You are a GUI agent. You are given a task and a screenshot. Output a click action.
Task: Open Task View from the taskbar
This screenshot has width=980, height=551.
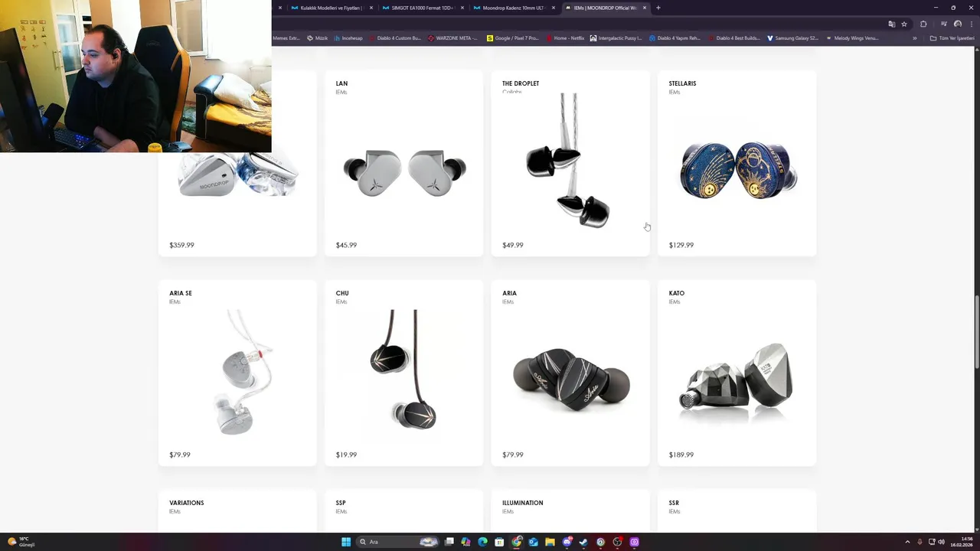pos(449,542)
